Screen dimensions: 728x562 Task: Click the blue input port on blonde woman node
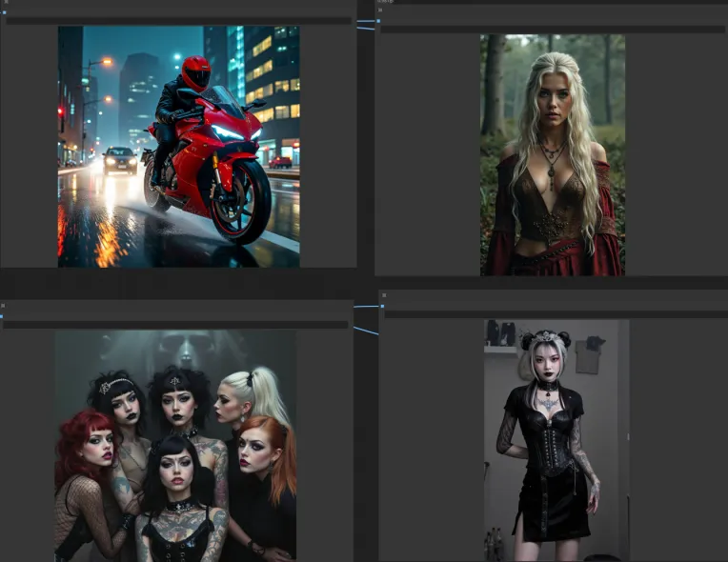pyautogui.click(x=379, y=21)
